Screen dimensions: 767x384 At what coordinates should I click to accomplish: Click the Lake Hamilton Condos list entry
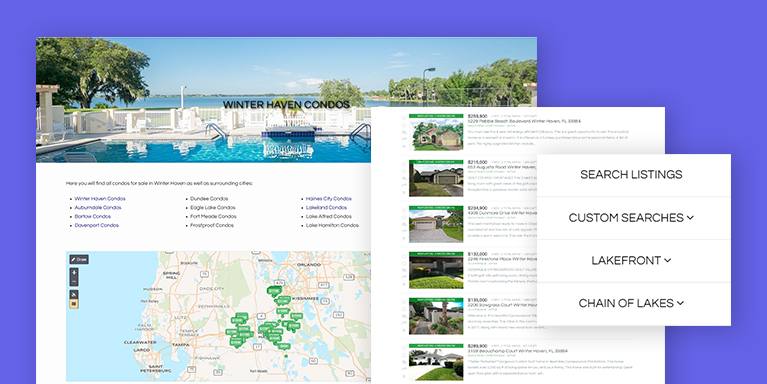coord(332,225)
